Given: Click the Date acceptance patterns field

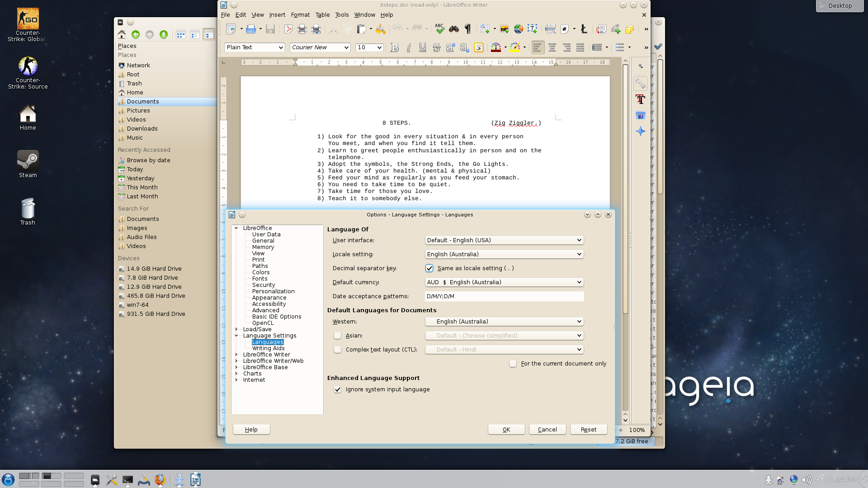Looking at the screenshot, I should tap(504, 296).
